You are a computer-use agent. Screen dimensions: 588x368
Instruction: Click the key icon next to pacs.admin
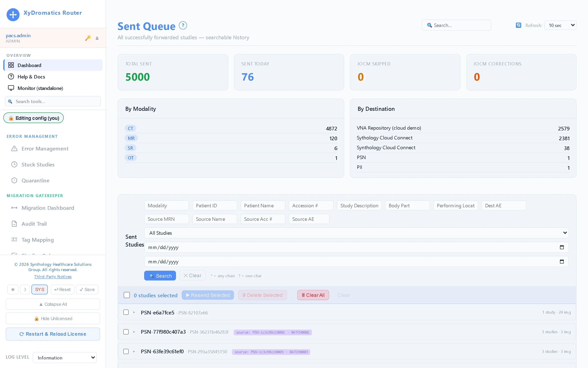point(88,38)
